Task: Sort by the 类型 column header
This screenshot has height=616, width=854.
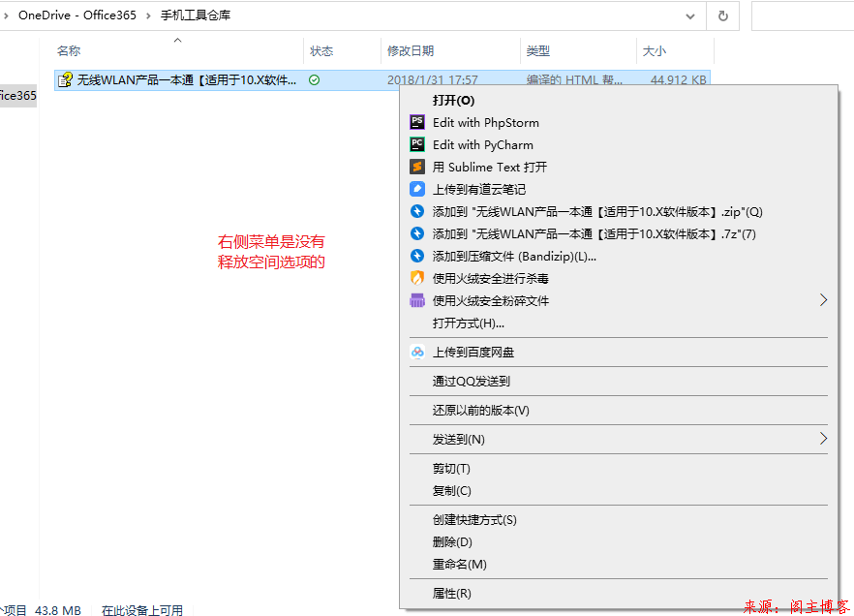Action: coord(538,51)
